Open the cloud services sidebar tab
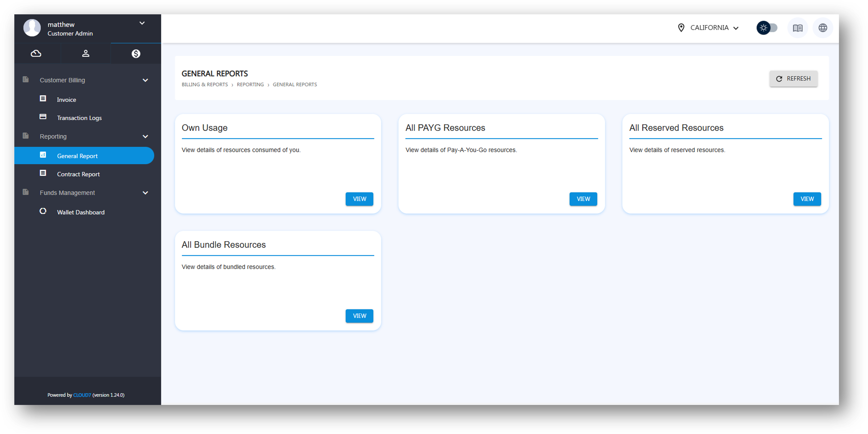The image size is (868, 434). pyautogui.click(x=36, y=54)
